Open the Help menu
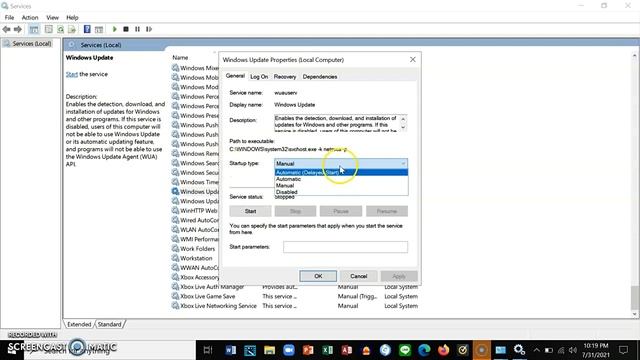The width and height of the screenshot is (640, 360). click(x=72, y=18)
